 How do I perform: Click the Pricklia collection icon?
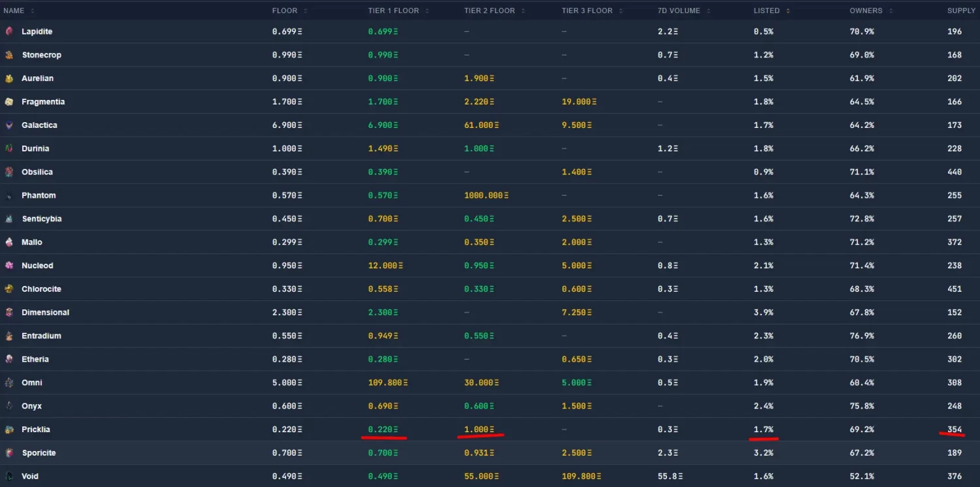(9, 430)
